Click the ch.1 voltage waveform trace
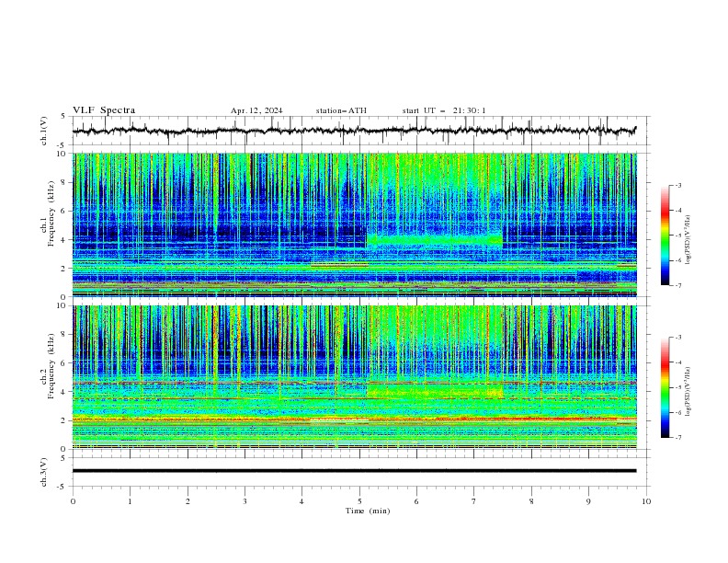The height and width of the screenshot is (563, 728). pyautogui.click(x=354, y=131)
